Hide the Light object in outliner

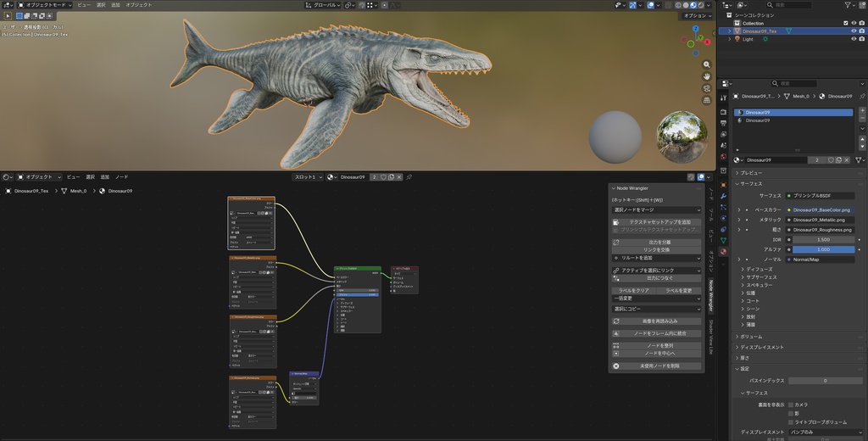(853, 39)
